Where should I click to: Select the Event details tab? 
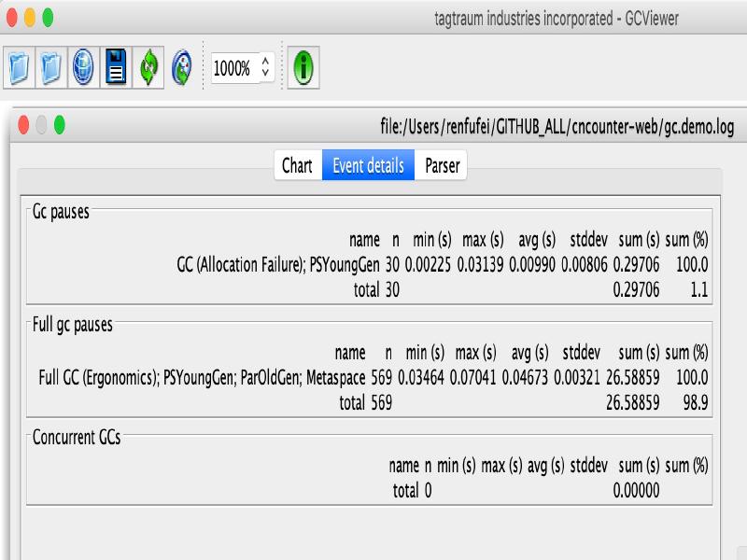(x=368, y=165)
